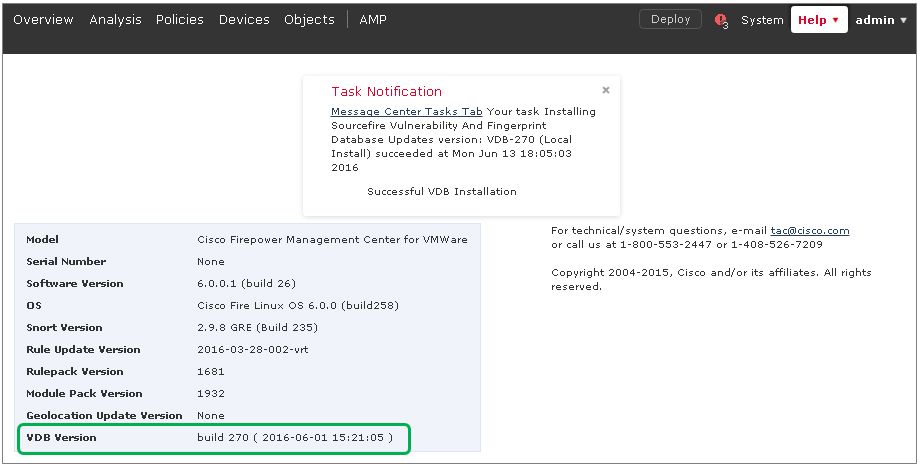921x467 pixels.
Task: Click the Snort Version value 2.9.8 GRE
Action: tap(257, 327)
